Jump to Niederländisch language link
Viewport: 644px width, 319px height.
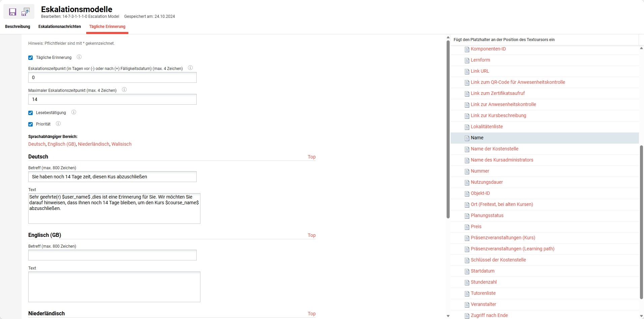94,144
